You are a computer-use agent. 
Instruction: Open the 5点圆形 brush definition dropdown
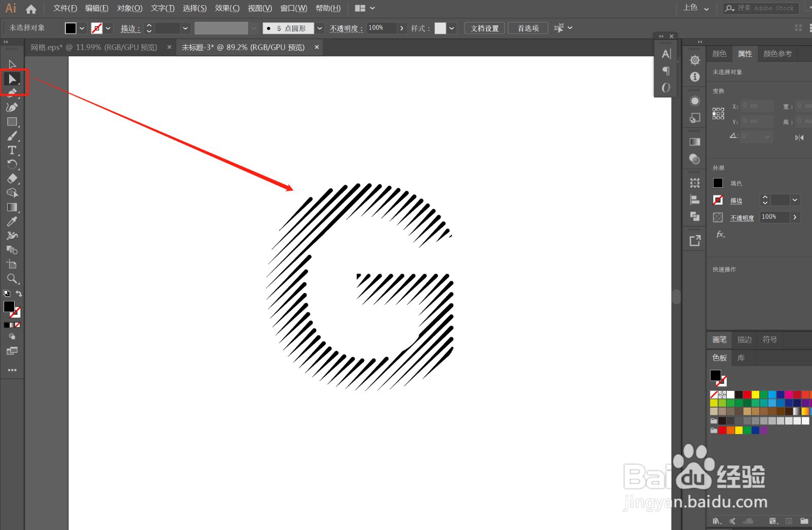coord(320,28)
